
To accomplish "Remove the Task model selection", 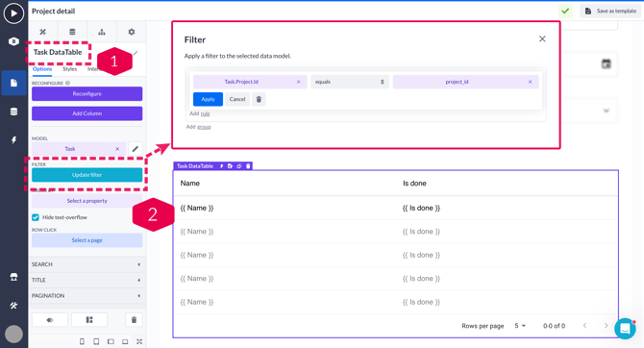I will [x=117, y=149].
